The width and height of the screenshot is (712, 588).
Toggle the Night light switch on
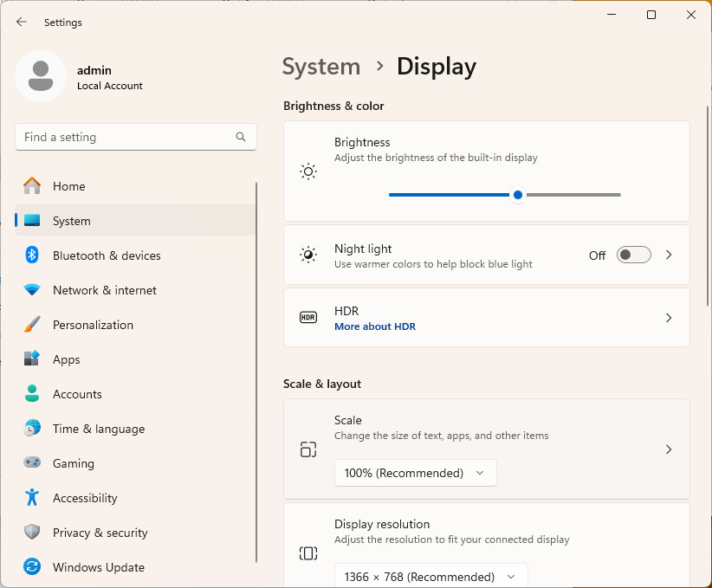[x=633, y=255]
